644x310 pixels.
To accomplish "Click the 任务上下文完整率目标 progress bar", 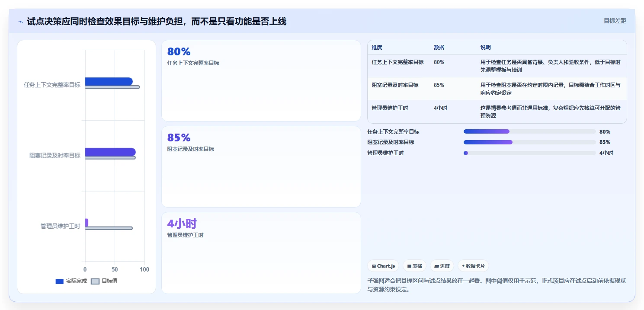I will 529,131.
